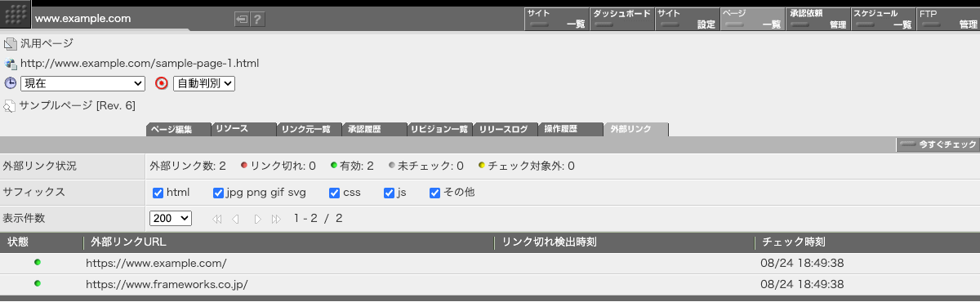The height and width of the screenshot is (302, 980).
Task: Click check time of www.example.com row
Action: [801, 263]
